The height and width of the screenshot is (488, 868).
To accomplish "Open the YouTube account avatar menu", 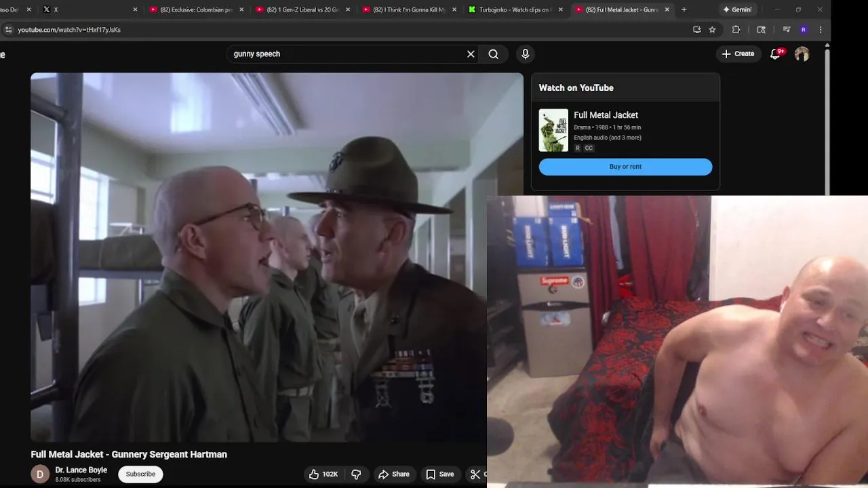I will click(x=802, y=54).
